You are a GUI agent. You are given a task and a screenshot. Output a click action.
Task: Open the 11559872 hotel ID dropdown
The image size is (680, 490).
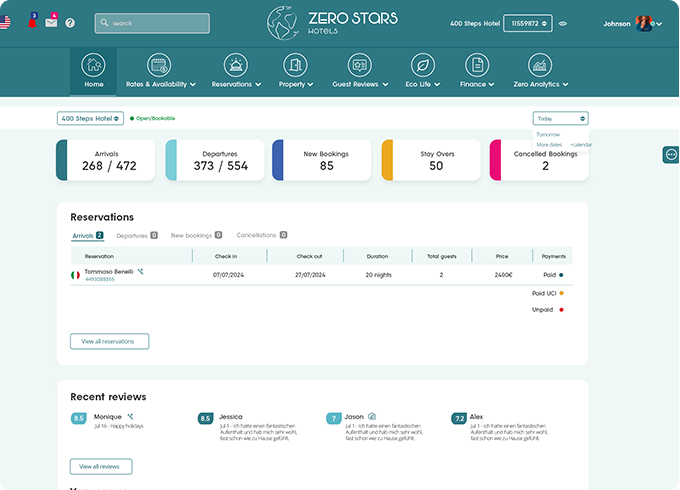coord(527,23)
